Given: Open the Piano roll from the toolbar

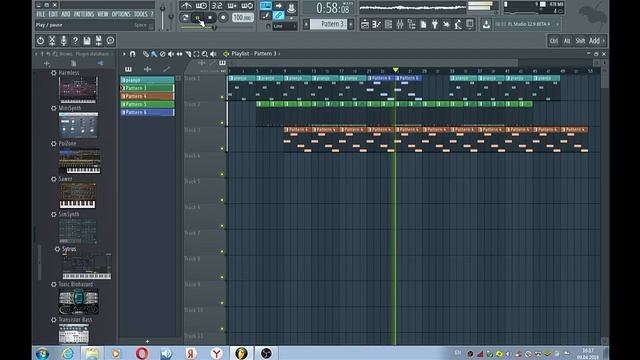Looking at the screenshot, I should tap(376, 25).
